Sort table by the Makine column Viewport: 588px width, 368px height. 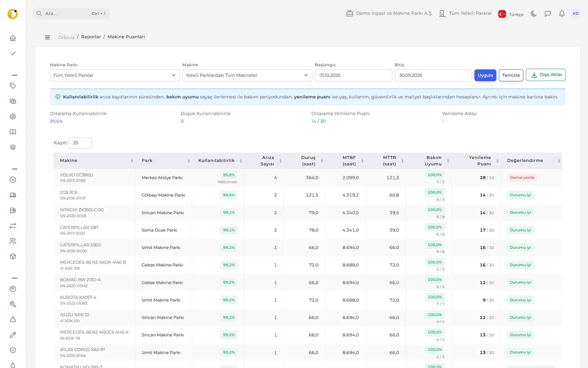[94, 161]
